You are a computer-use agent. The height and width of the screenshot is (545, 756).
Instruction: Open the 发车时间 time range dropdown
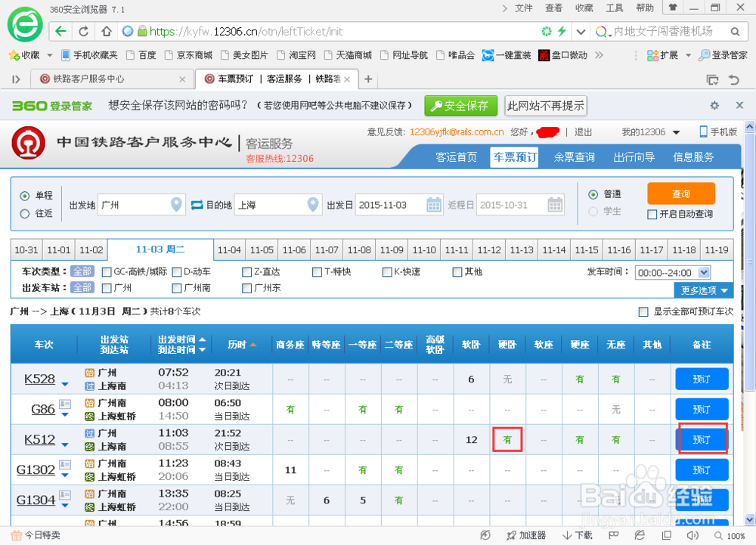point(672,271)
